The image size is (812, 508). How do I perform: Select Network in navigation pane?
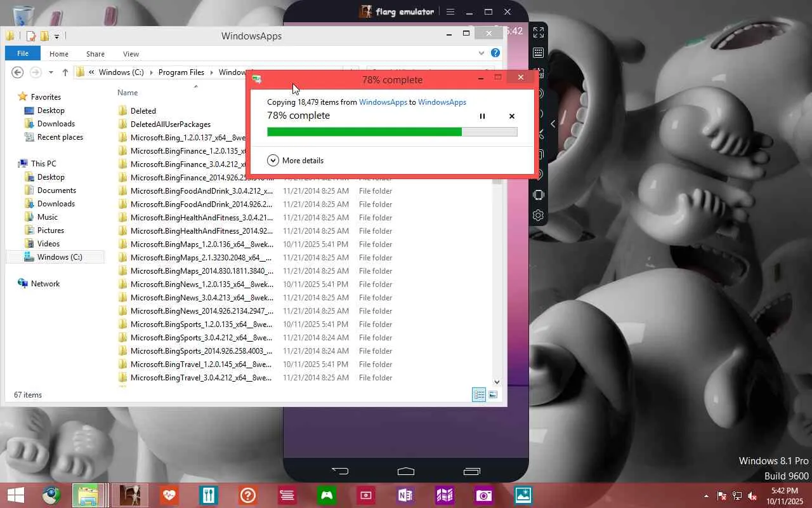(45, 284)
